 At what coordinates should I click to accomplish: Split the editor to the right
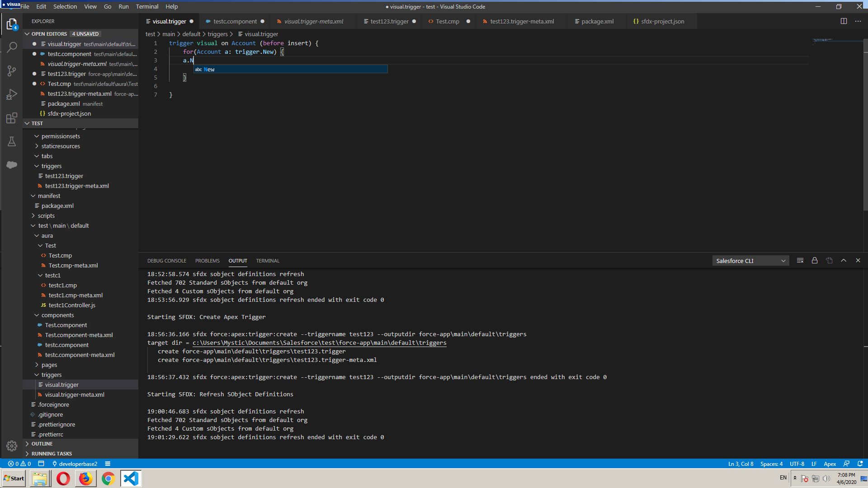click(x=844, y=21)
